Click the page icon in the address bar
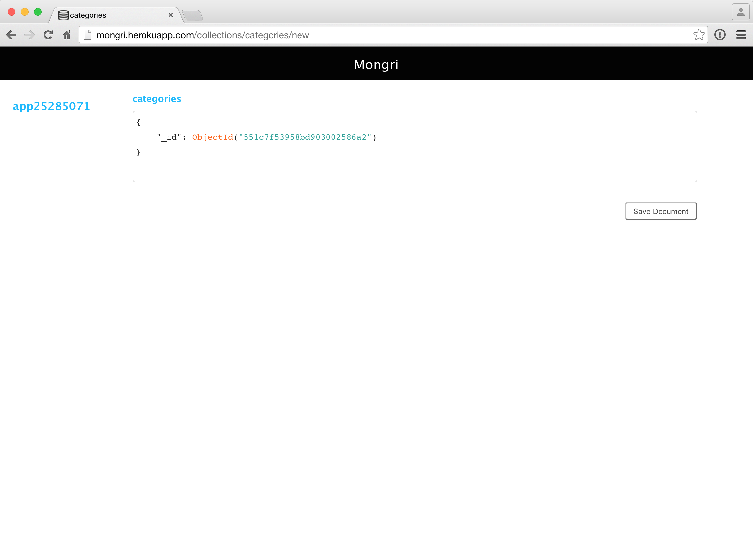Image resolution: width=753 pixels, height=560 pixels. [88, 35]
